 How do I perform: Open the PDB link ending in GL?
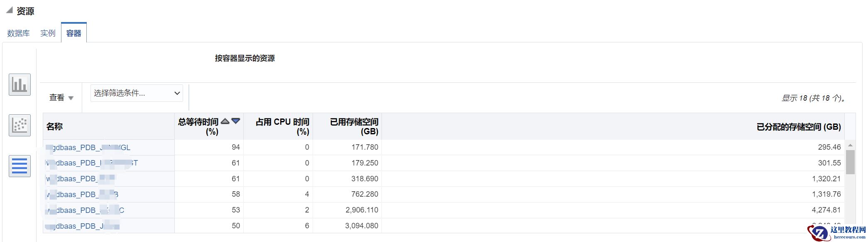pyautogui.click(x=89, y=148)
